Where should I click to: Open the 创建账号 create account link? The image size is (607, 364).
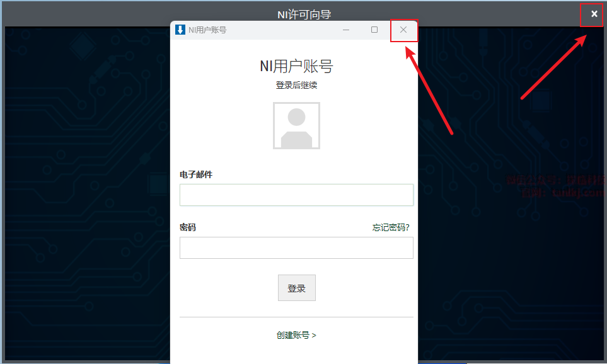pyautogui.click(x=296, y=335)
